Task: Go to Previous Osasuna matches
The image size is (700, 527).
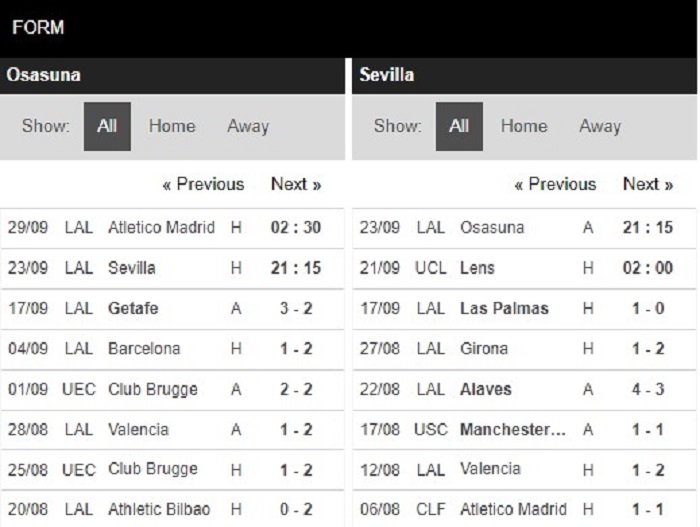Action: [x=204, y=184]
